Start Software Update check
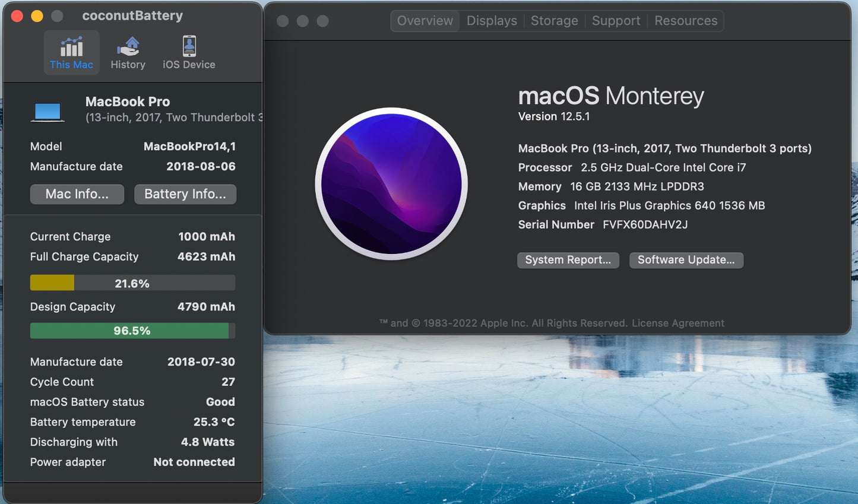The image size is (858, 504). [x=686, y=260]
